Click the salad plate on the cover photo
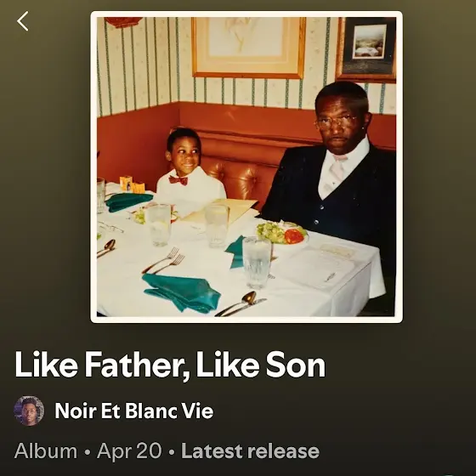476x476 pixels. tap(282, 233)
